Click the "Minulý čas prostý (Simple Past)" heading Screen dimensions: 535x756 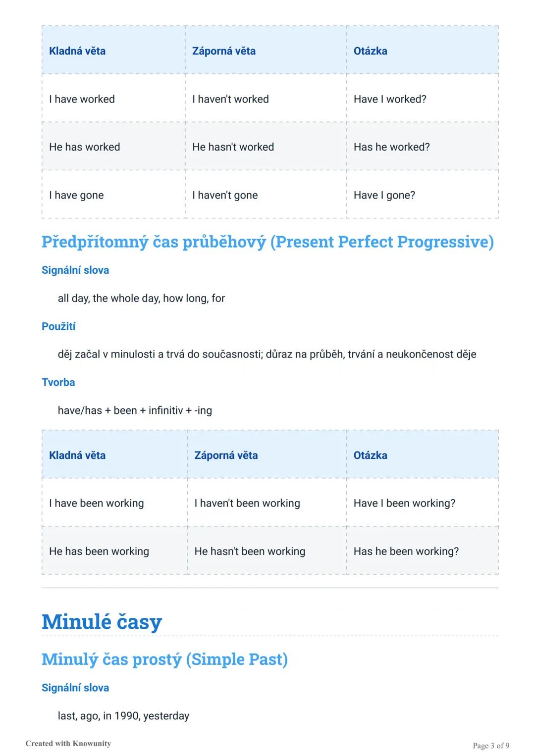point(164,659)
